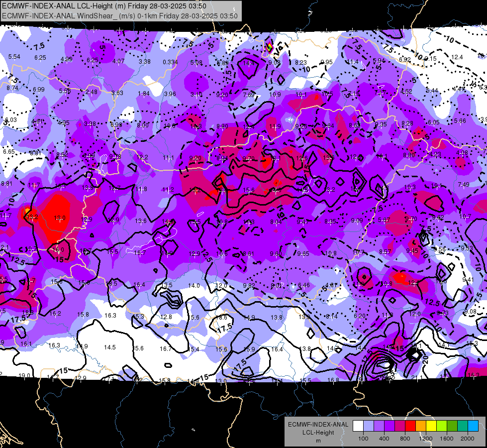
Task: Click the wind shear value 9.41
Action: [x=469, y=280]
